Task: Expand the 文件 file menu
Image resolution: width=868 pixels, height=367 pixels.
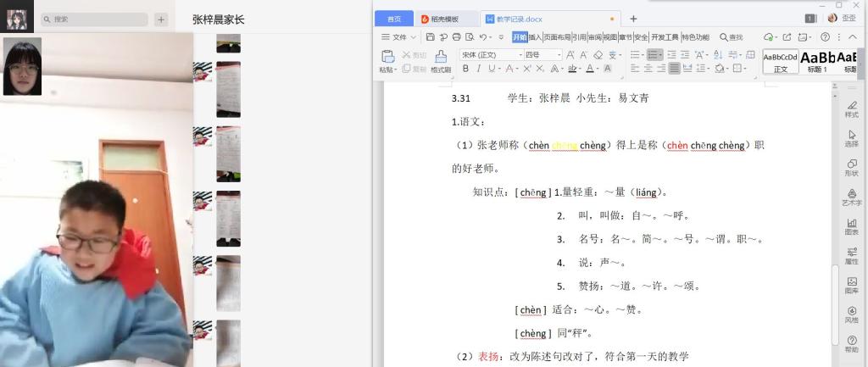Action: pos(398,37)
